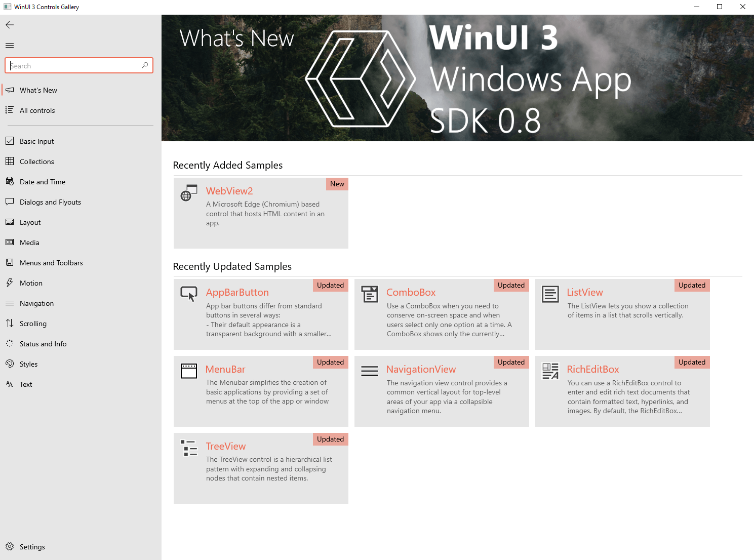The image size is (754, 560).
Task: Select the Motion lightning bolt icon
Action: [x=10, y=283]
